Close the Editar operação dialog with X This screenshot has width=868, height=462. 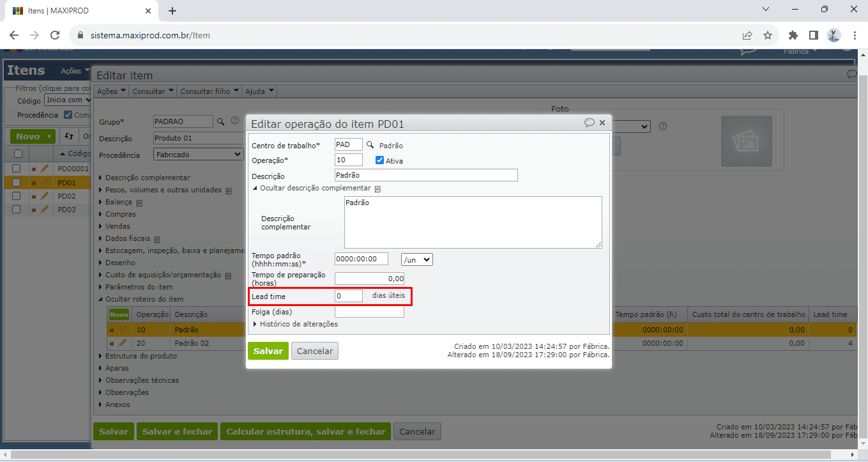[602, 123]
